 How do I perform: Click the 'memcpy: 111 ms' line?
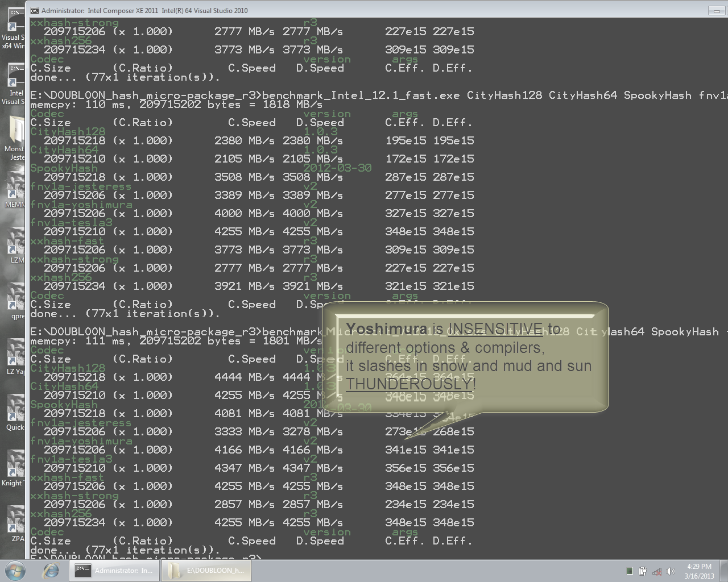coord(176,340)
